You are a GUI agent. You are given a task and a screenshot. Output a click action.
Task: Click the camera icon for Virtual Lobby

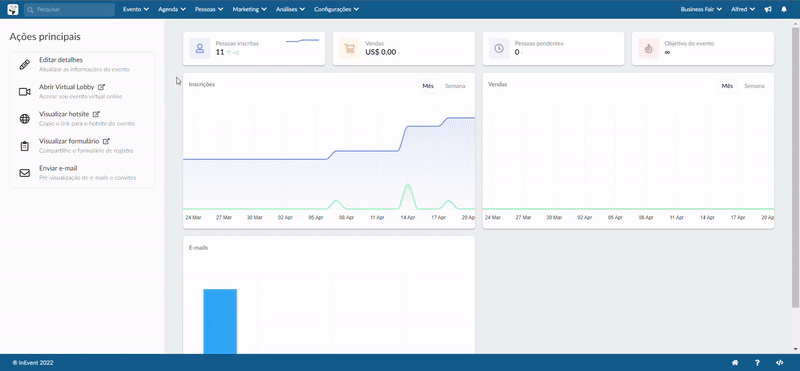coord(24,92)
